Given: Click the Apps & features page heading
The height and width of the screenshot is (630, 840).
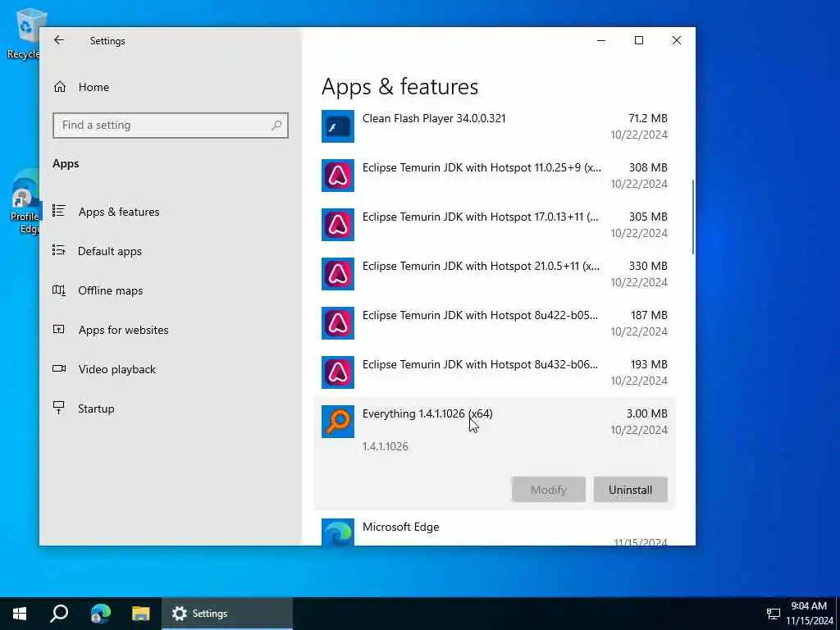Looking at the screenshot, I should tap(399, 87).
